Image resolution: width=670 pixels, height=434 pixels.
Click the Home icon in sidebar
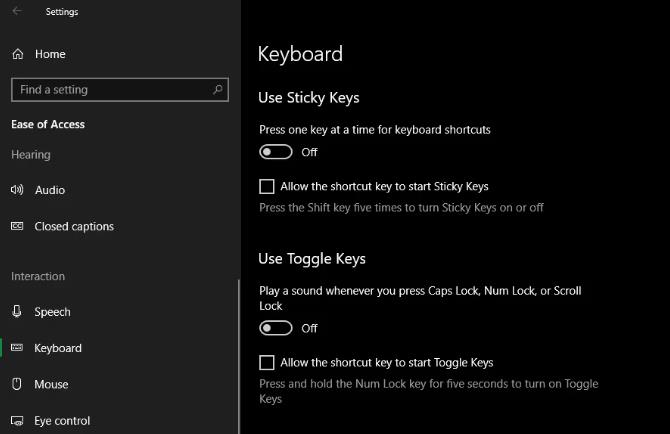coord(17,54)
